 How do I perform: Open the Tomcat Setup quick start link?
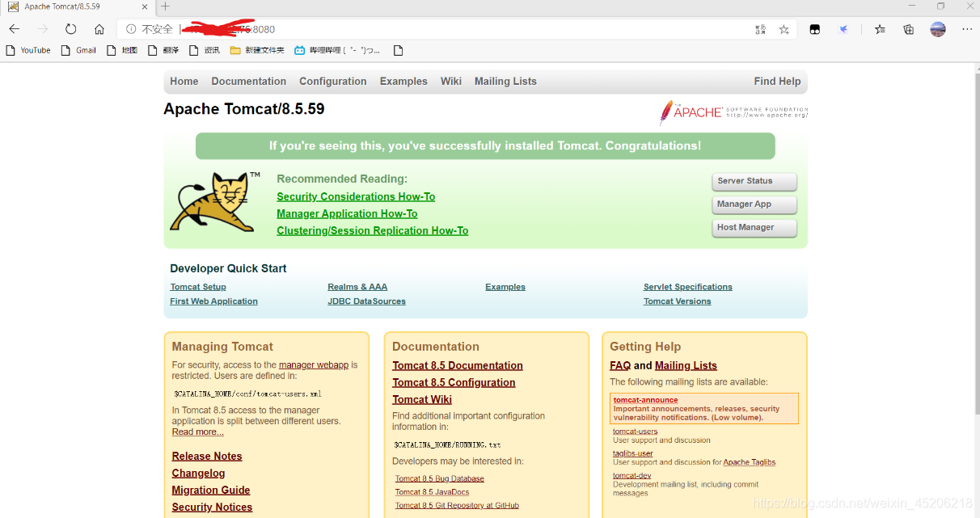pyautogui.click(x=198, y=287)
